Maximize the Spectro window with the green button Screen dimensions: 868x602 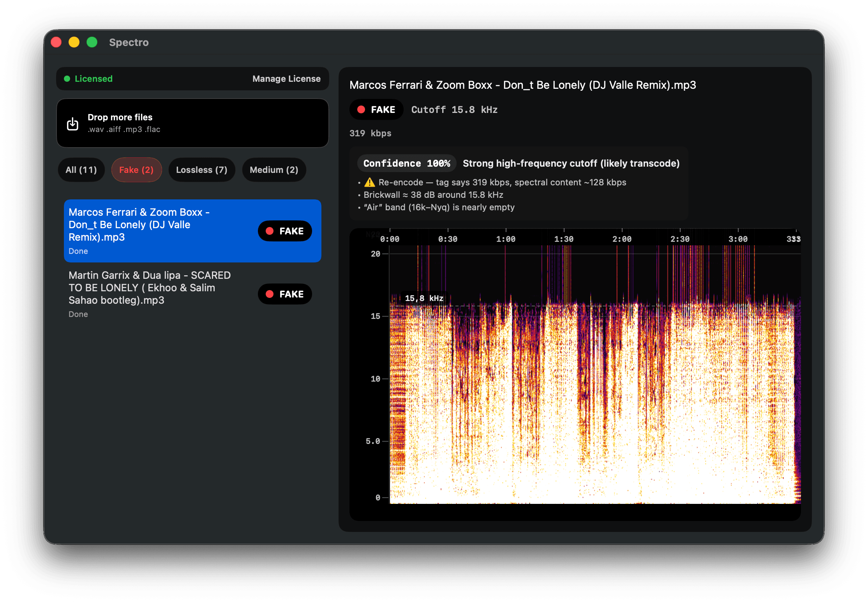coord(92,42)
